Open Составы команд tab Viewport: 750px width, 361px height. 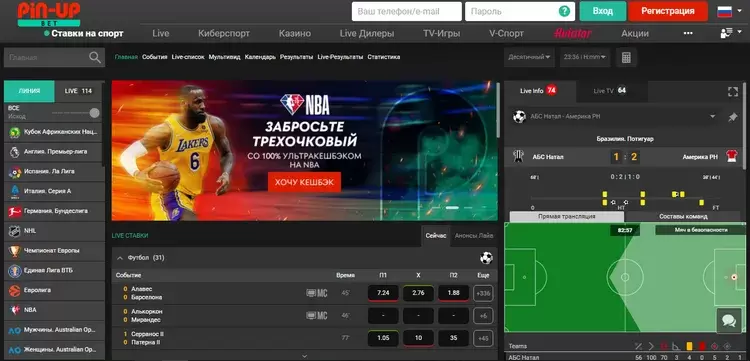click(683, 217)
